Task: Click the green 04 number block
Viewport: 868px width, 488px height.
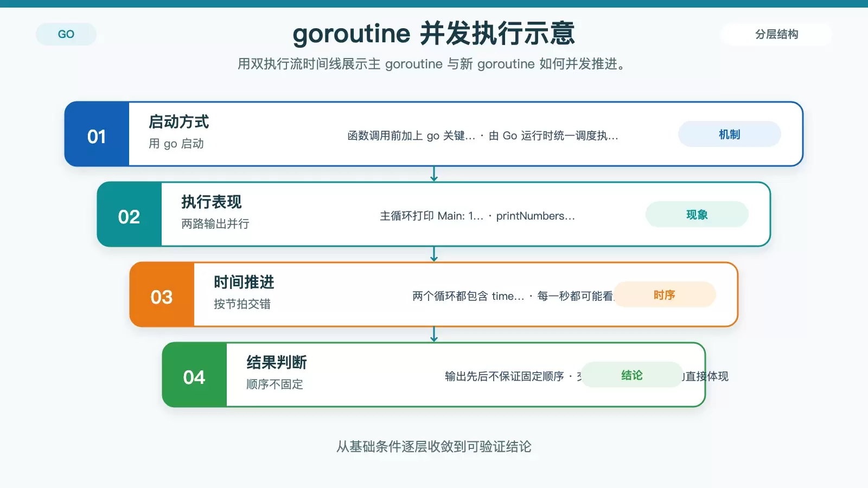Action: pyautogui.click(x=194, y=375)
